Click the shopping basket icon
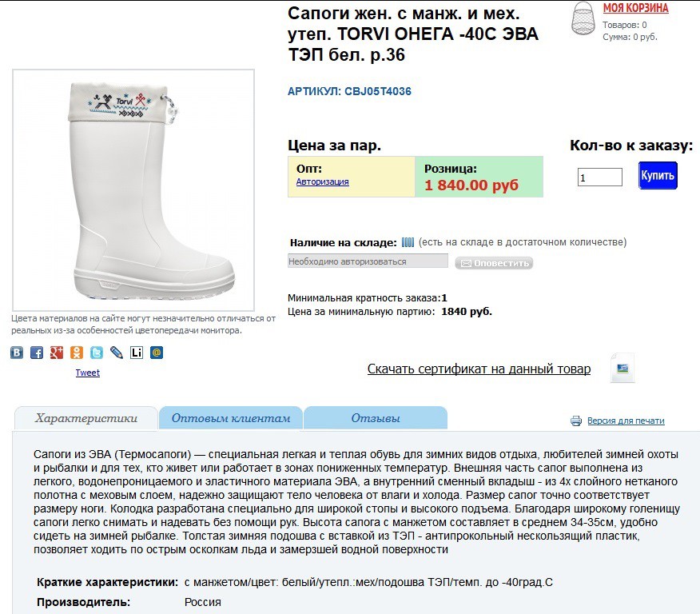The image size is (700, 614). 583,18
